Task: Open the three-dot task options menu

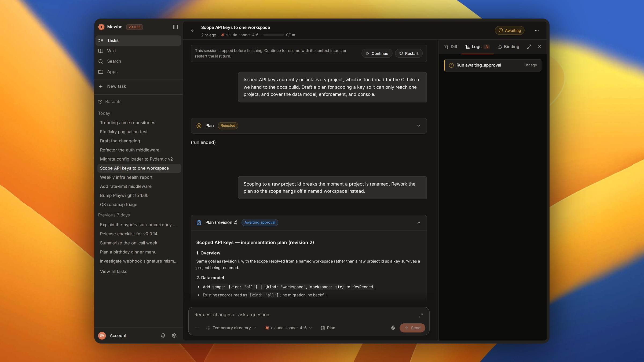Action: coord(537,31)
